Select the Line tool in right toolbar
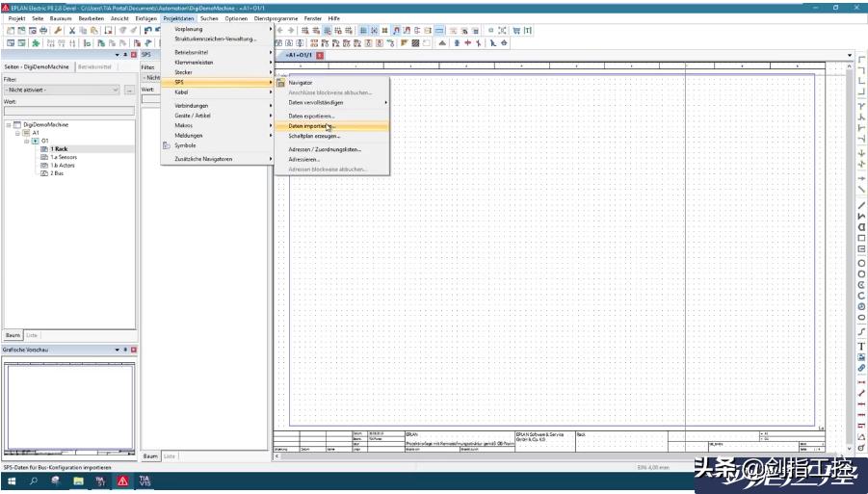 coord(861,206)
